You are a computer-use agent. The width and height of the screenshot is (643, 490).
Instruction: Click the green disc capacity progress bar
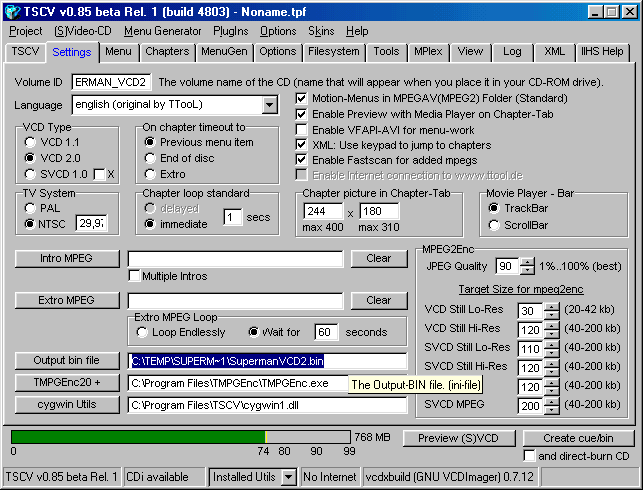pyautogui.click(x=180, y=437)
